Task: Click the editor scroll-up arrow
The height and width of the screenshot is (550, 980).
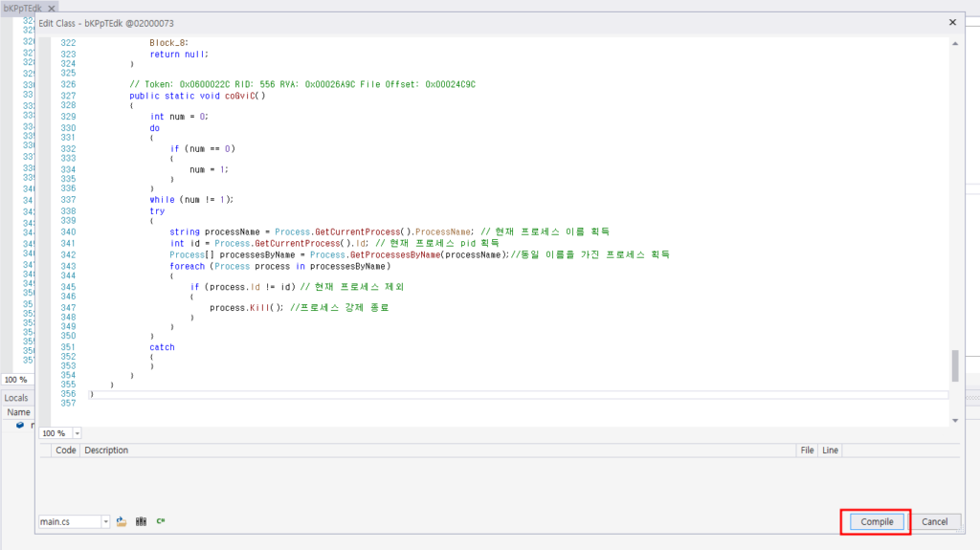Action: pyautogui.click(x=955, y=44)
